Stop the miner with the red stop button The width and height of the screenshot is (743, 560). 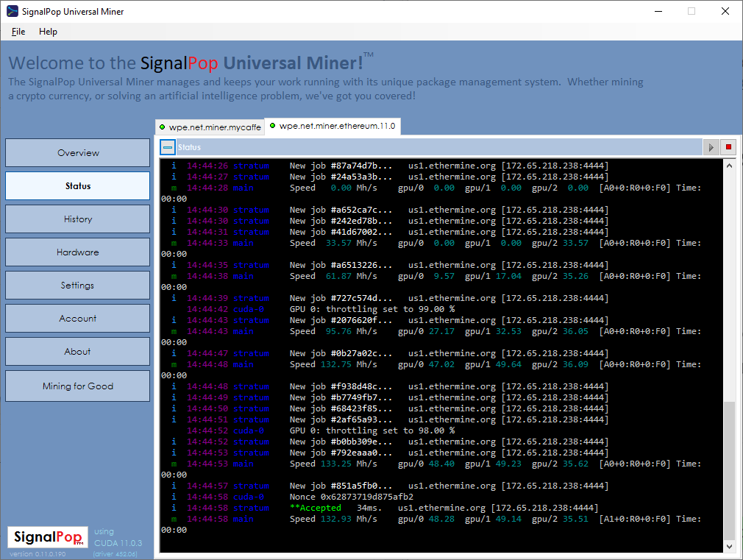[728, 147]
